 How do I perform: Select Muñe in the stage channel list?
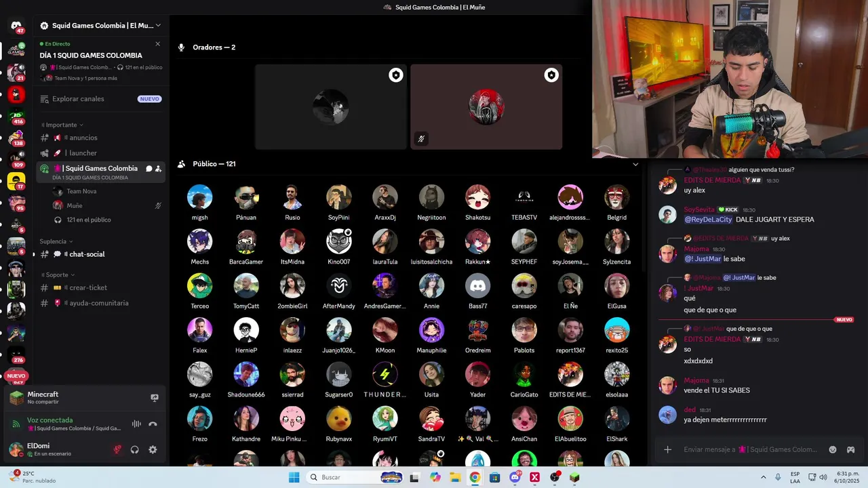(x=107, y=205)
